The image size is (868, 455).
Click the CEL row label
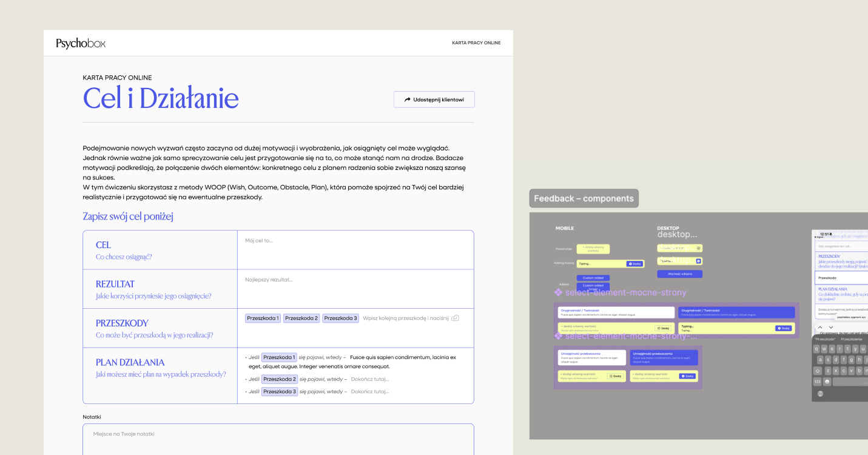tap(103, 245)
